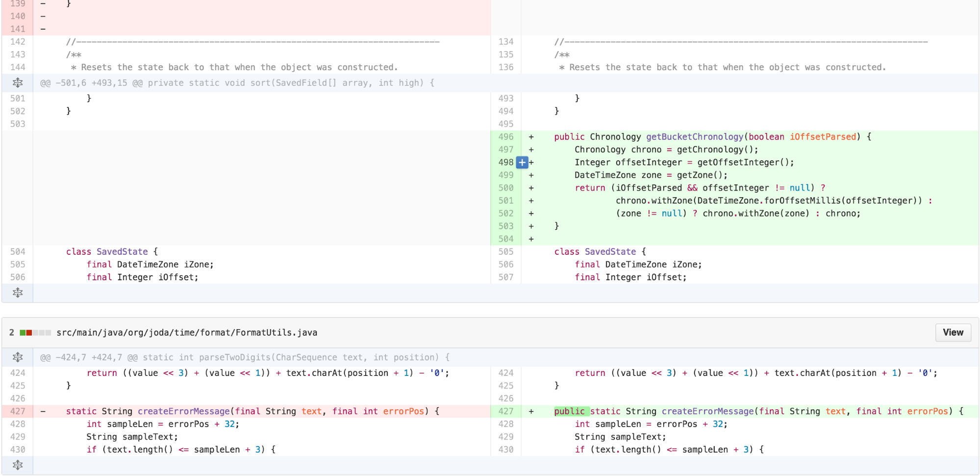Click the sort(SavedField[] array hunk header text
The height and width of the screenshot is (476, 980).
click(237, 83)
